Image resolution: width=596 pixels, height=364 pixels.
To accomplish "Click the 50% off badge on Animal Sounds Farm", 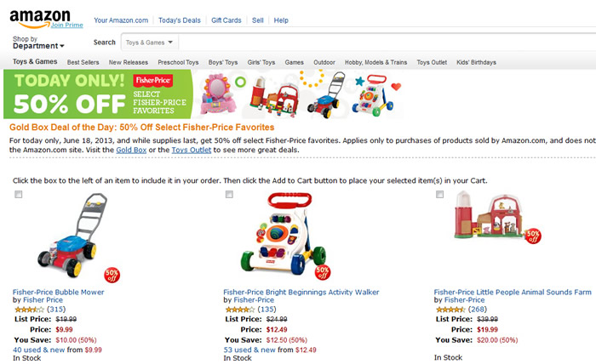I will [x=533, y=236].
